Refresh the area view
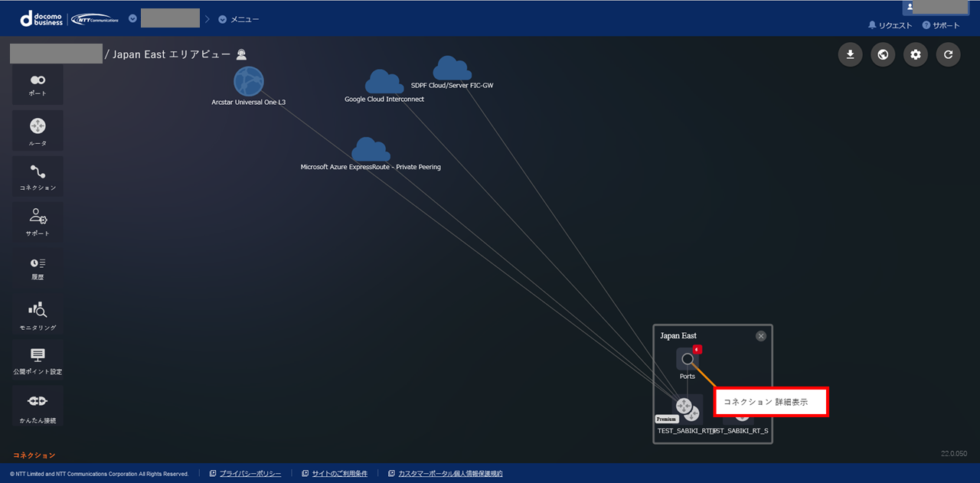This screenshot has width=980, height=483. point(948,54)
